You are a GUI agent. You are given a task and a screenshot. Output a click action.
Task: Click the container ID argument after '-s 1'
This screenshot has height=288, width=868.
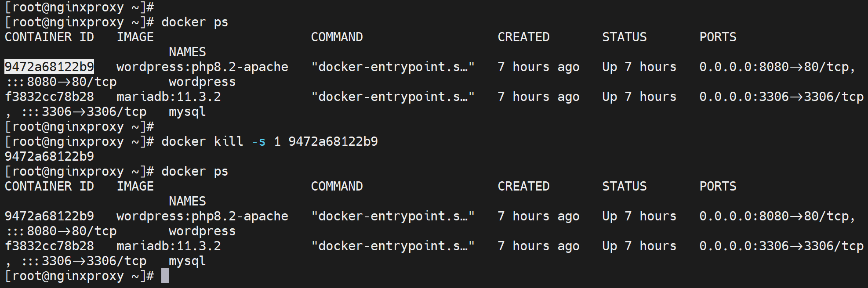click(333, 141)
